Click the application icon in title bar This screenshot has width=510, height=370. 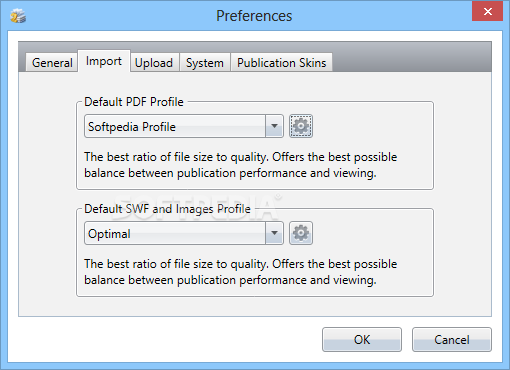[x=18, y=16]
